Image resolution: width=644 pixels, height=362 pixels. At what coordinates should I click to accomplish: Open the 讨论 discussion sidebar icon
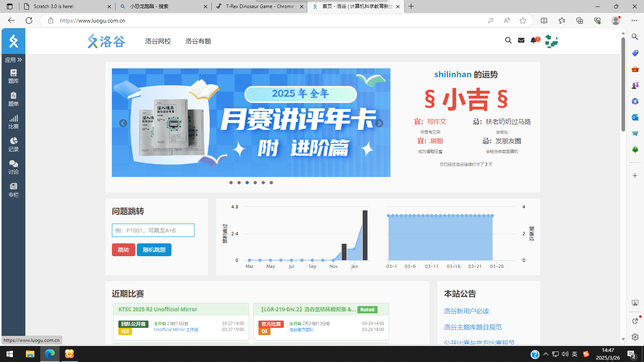13,167
